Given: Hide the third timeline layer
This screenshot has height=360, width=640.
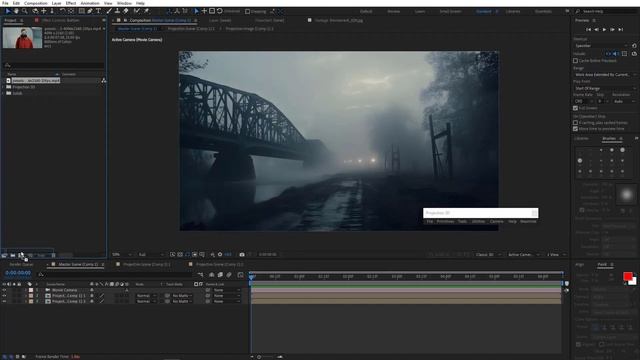Looking at the screenshot, I should [x=4, y=301].
